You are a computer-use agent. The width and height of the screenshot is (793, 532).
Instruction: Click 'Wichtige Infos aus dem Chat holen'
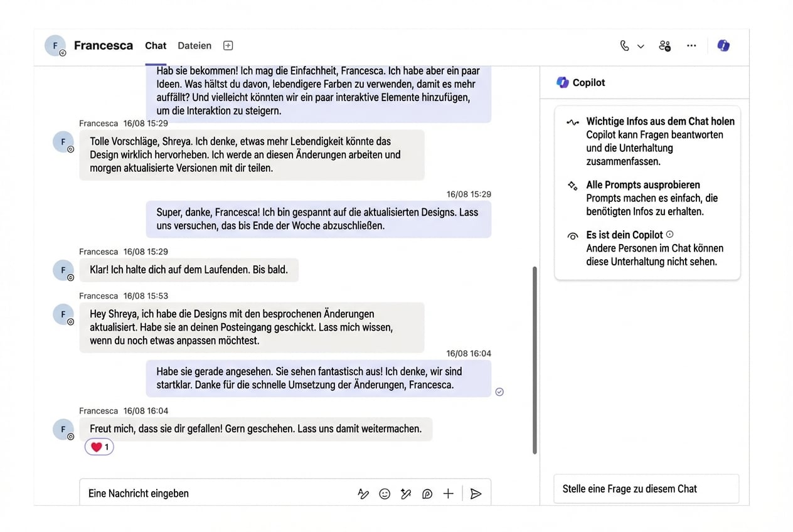click(660, 121)
